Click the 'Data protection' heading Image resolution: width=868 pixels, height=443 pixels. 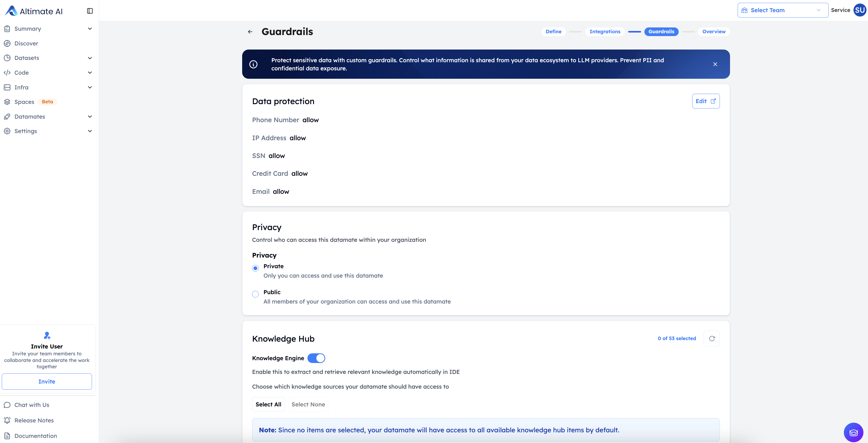click(x=283, y=101)
